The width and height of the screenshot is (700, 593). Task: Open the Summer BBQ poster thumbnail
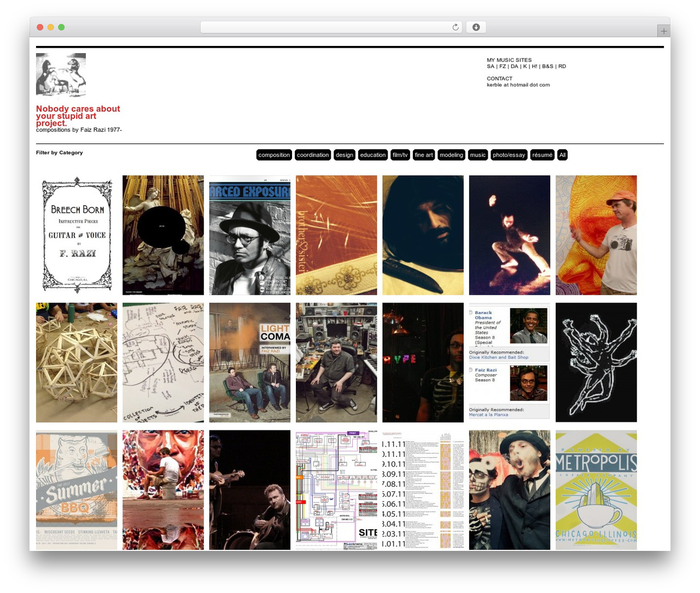pos(77,490)
